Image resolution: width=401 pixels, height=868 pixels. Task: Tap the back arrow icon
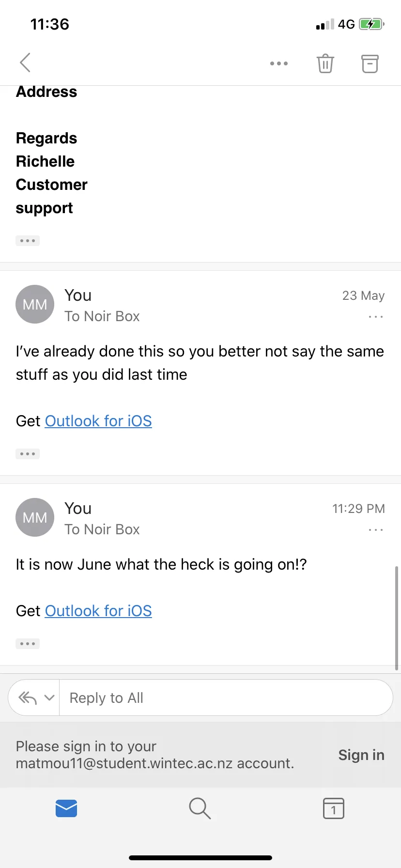click(25, 62)
